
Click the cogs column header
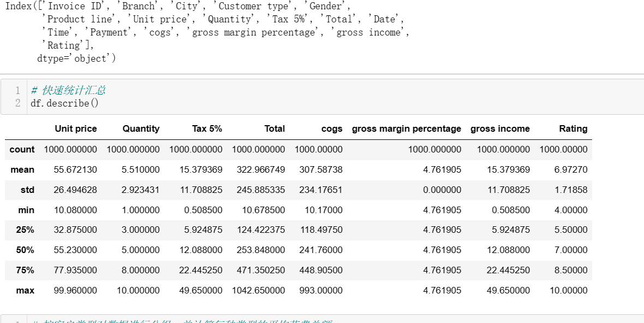[332, 129]
